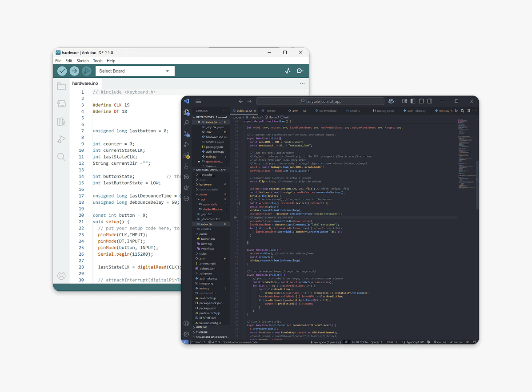
Task: Click errors and warnings count in status bar
Action: 214,342
